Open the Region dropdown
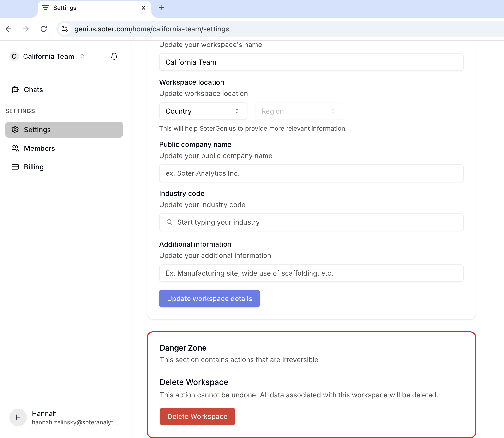Screen dimensions: 504x438 tap(299, 111)
